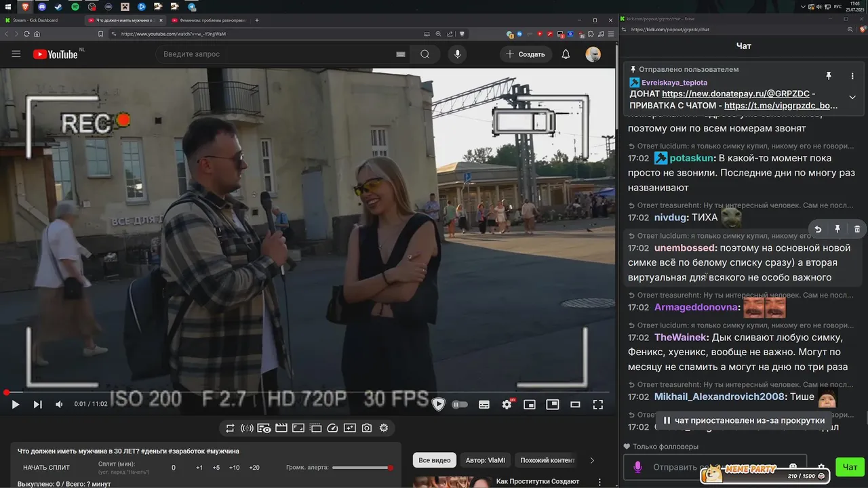868x488 pixels.
Task: Pin unembossed's chat message
Action: coord(837,229)
